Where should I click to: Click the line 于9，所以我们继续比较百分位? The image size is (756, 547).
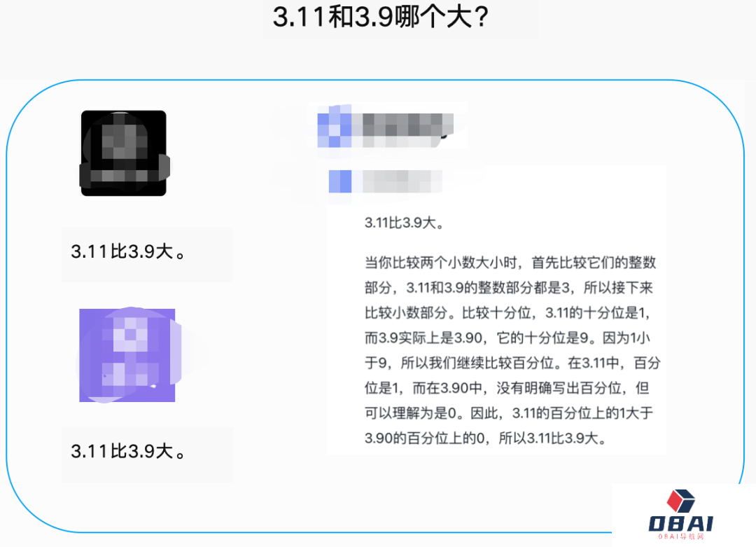pos(512,363)
